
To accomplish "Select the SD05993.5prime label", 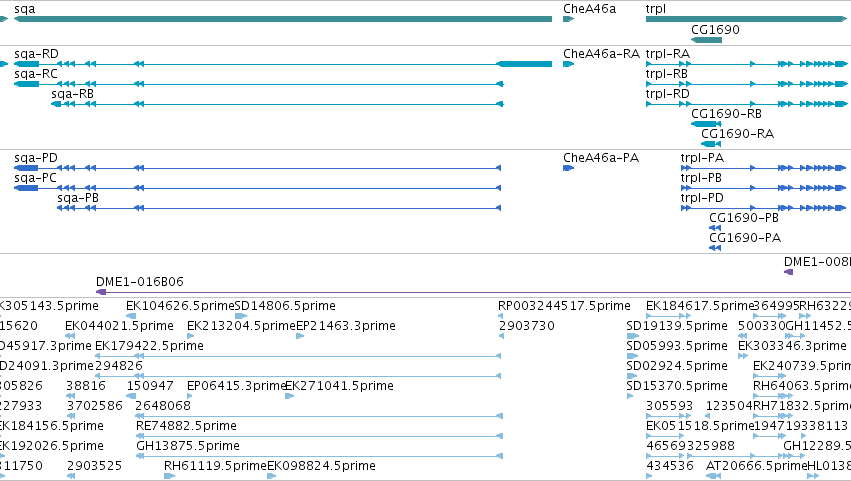I will pyautogui.click(x=677, y=346).
